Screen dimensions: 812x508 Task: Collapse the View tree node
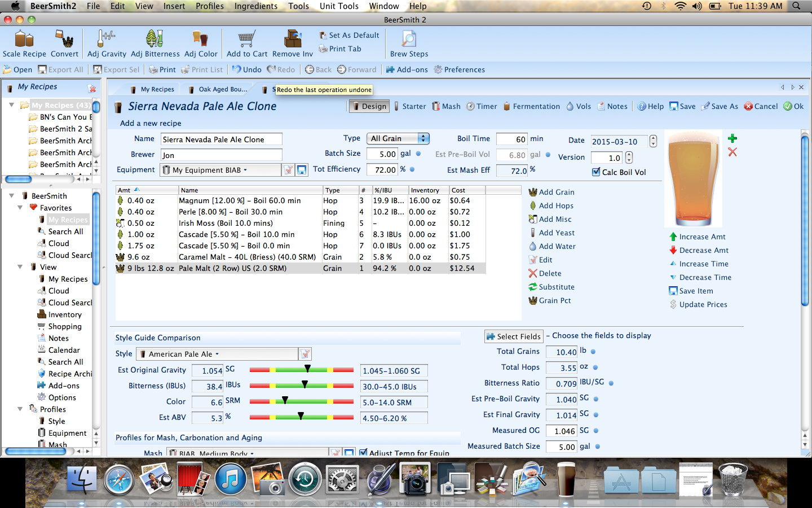click(20, 267)
